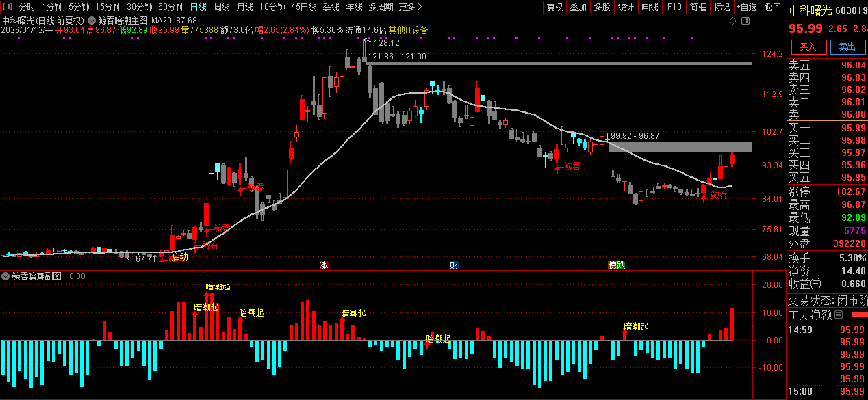Click the diamond icon above the price axis
Viewport: 868px width, 400px height.
pos(732,21)
